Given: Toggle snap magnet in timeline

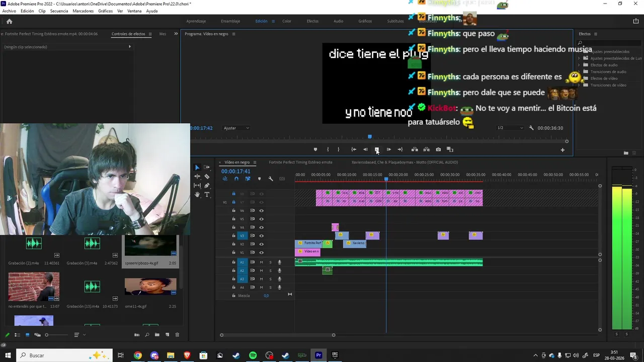Looking at the screenshot, I should pos(236,178).
